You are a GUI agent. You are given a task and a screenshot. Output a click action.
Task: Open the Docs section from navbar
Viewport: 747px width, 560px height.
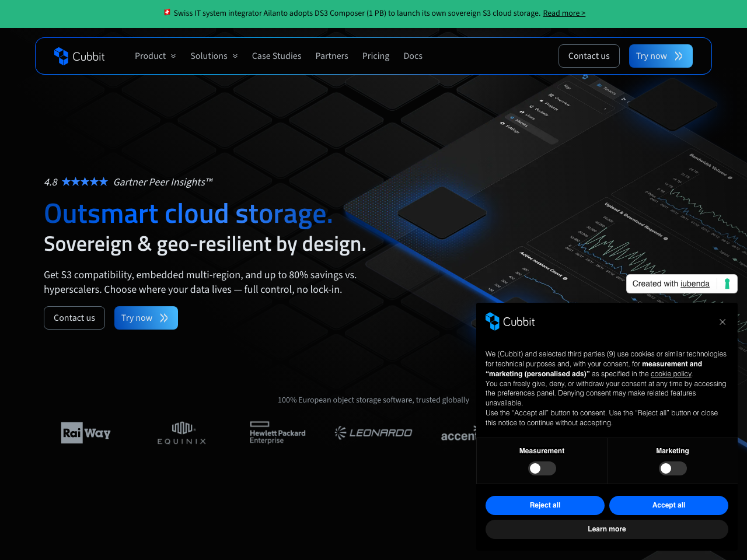point(413,56)
